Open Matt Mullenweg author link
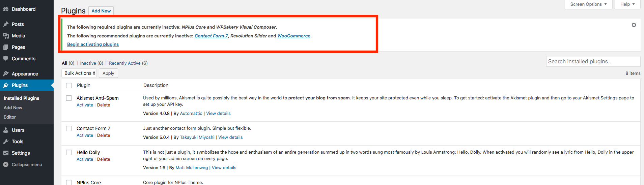 [x=192, y=167]
